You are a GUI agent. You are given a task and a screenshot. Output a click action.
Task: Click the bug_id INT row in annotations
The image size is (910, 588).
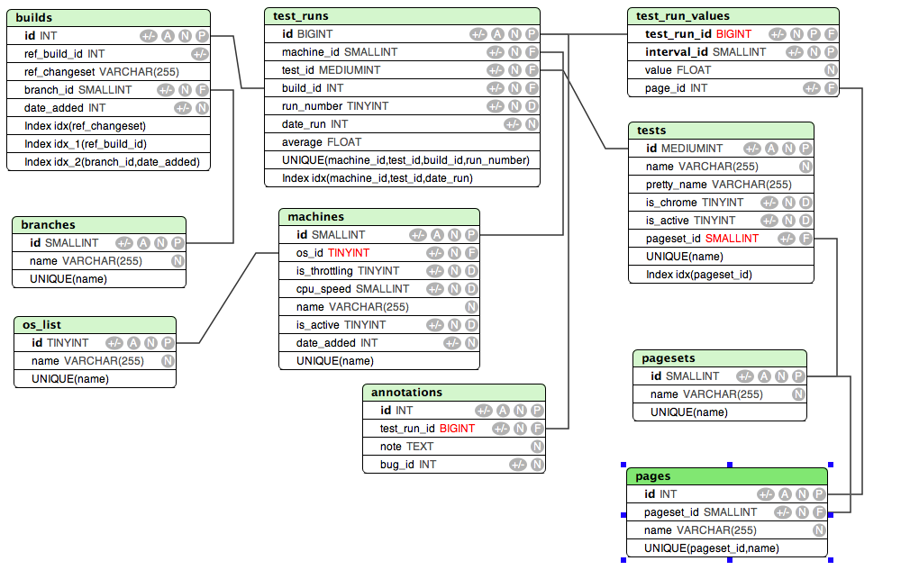(x=454, y=465)
